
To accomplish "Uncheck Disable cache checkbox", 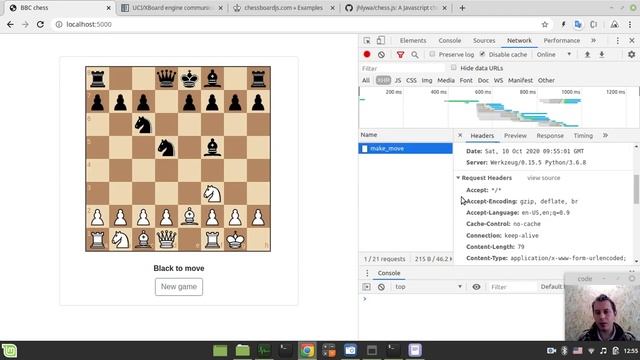I will 482,54.
